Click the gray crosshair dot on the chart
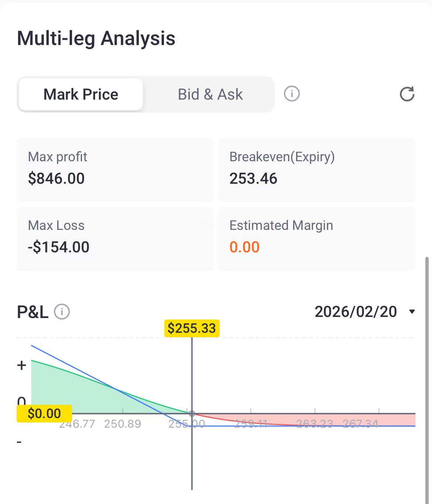 click(192, 414)
